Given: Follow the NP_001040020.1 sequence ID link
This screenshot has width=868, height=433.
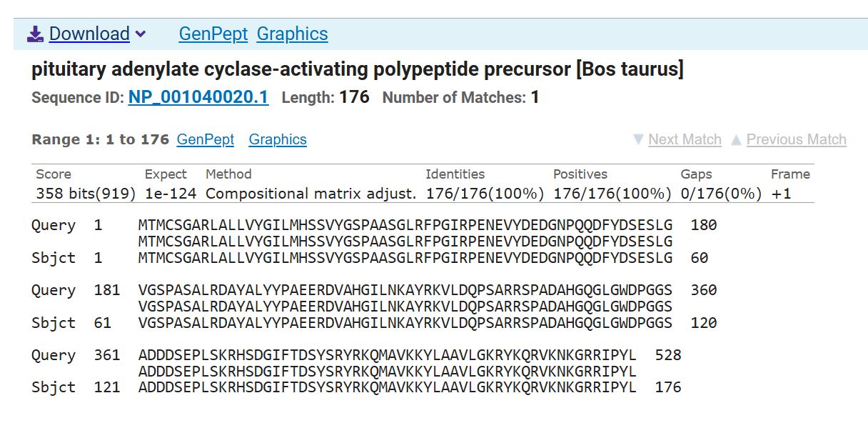Looking at the screenshot, I should tap(198, 97).
